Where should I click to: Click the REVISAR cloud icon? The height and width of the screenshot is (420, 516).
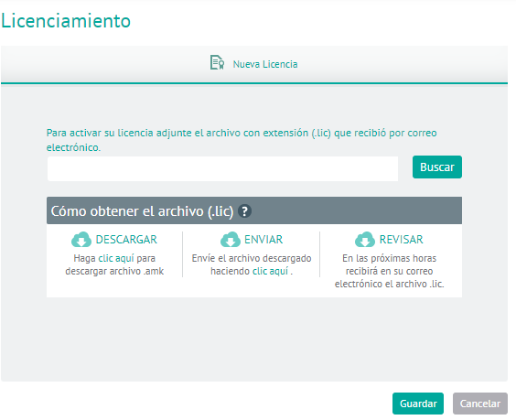365,240
